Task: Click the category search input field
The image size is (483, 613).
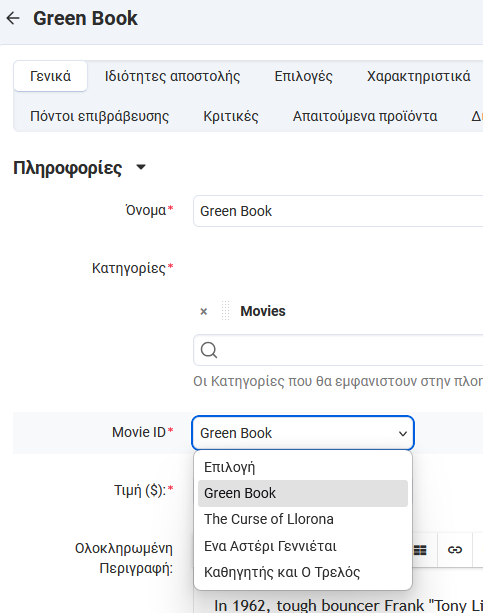Action: pos(338,350)
